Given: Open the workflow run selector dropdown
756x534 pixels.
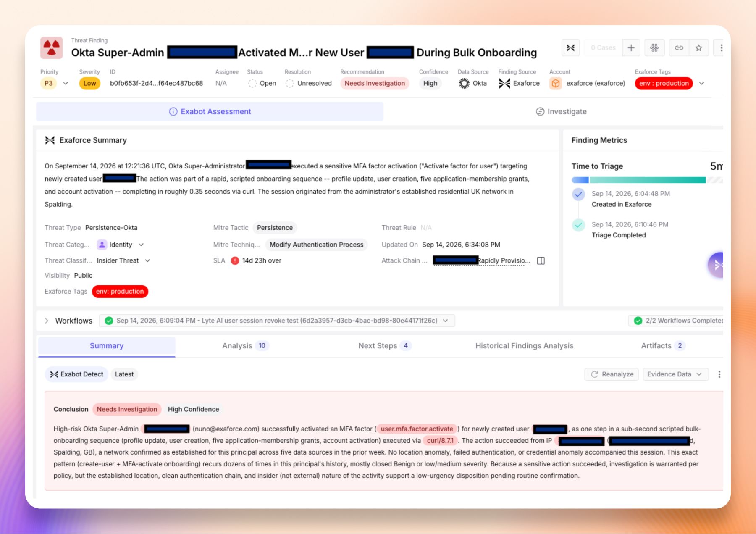Looking at the screenshot, I should (277, 321).
